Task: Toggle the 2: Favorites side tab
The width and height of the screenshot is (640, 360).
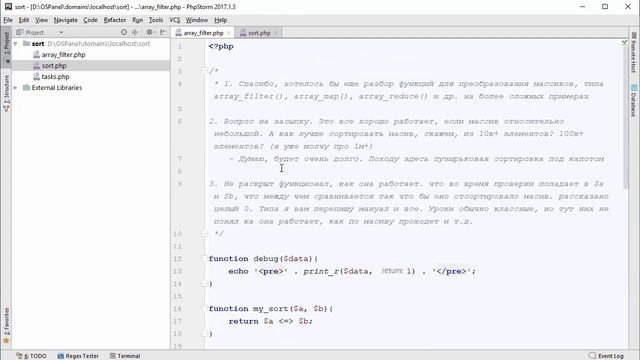Action: pyautogui.click(x=6, y=325)
